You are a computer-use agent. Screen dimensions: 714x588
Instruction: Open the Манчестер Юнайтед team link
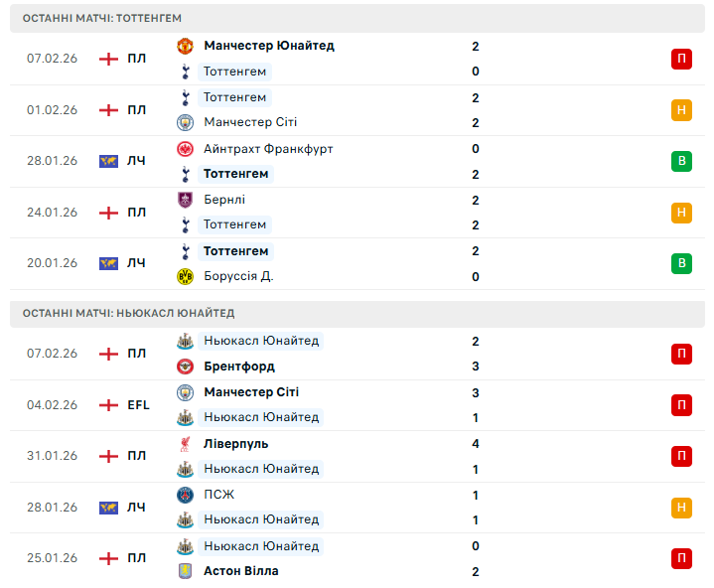click(x=268, y=46)
